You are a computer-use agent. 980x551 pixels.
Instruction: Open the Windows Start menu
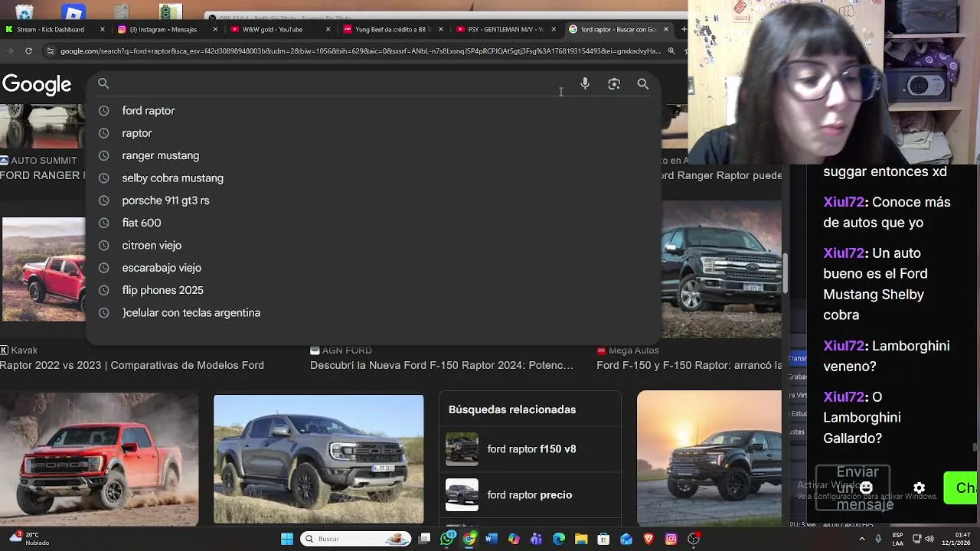[287, 539]
